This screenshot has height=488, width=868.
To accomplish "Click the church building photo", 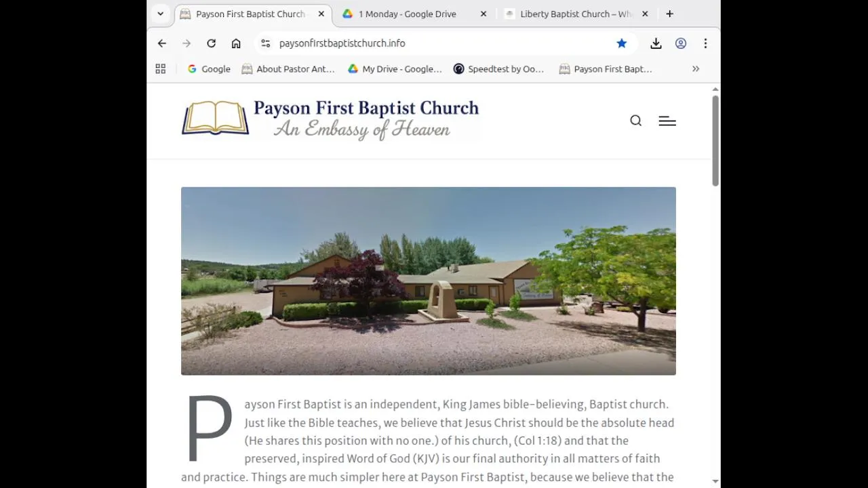I will pos(429,281).
